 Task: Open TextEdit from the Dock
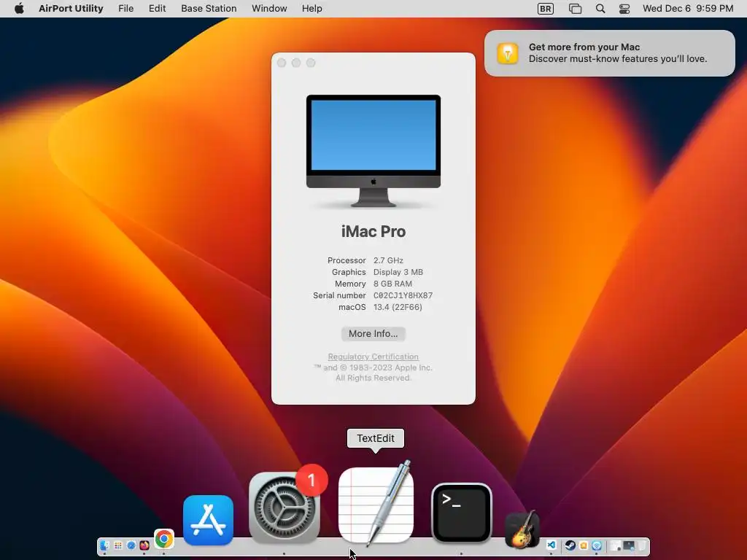point(376,505)
